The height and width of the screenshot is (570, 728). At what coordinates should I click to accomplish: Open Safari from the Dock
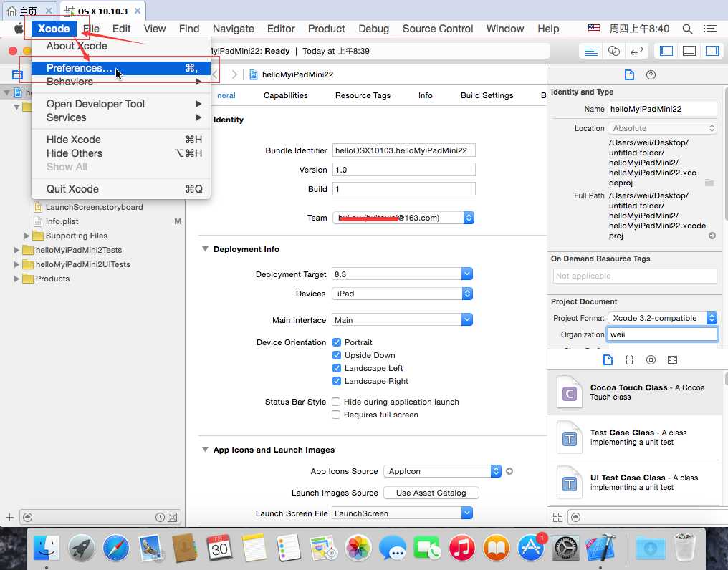(x=116, y=549)
